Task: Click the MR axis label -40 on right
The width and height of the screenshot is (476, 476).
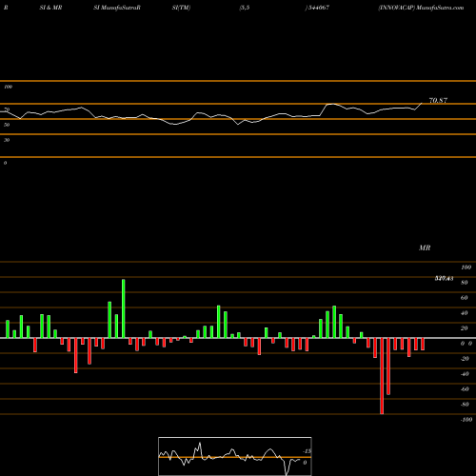Action: (465, 374)
